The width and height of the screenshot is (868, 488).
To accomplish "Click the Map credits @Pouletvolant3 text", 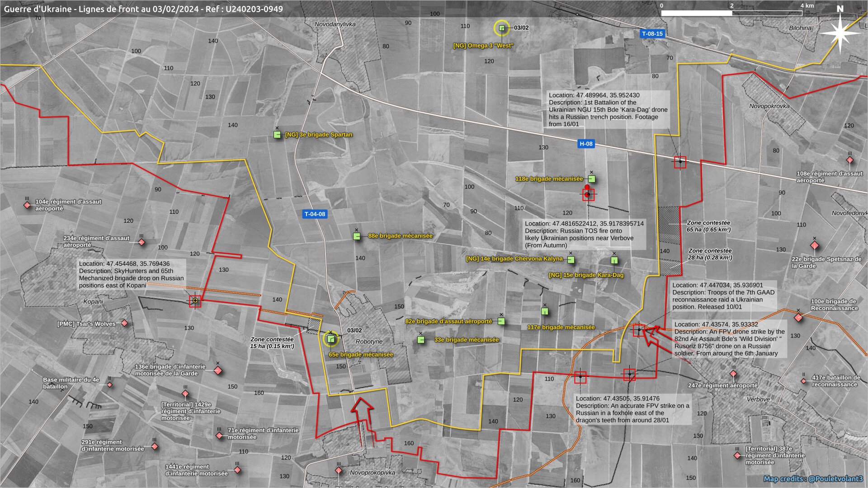I will pos(813,479).
